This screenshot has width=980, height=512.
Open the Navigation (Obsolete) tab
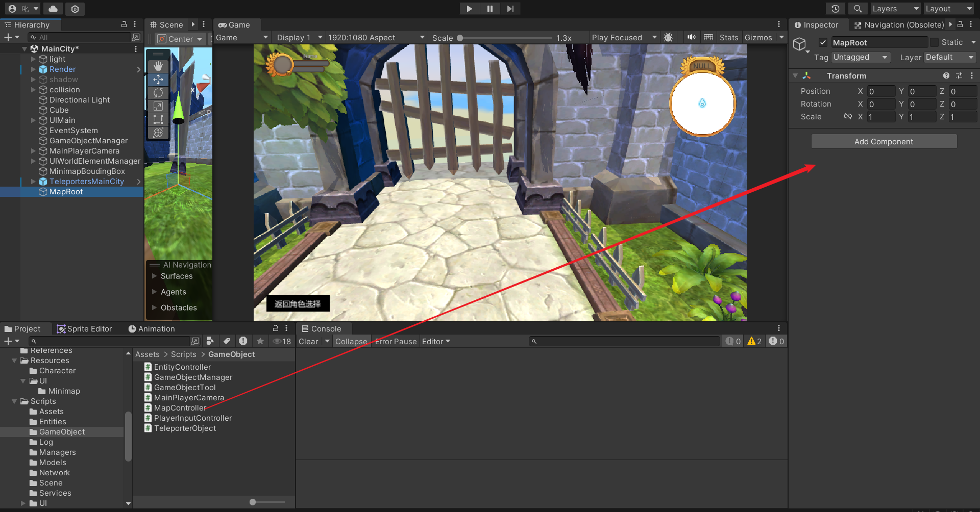tap(899, 25)
